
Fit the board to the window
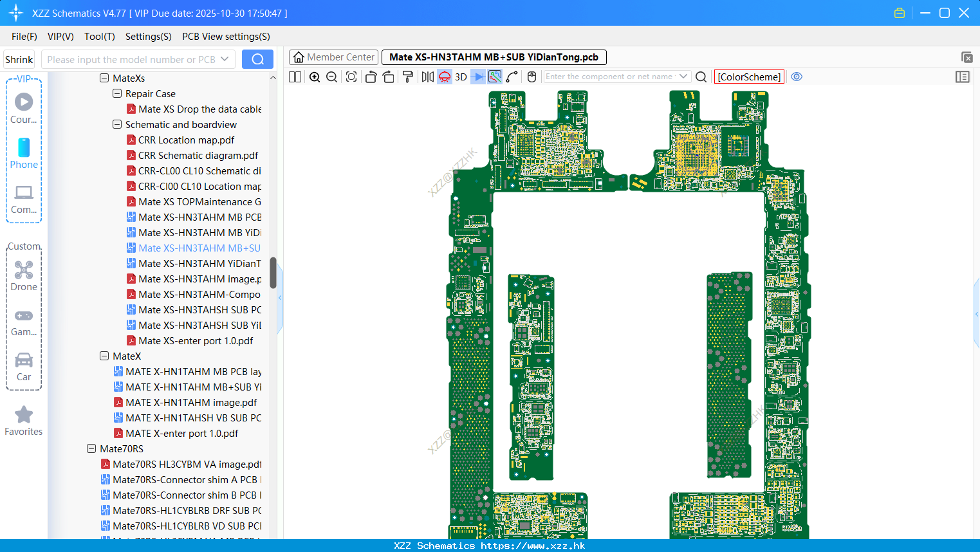(x=351, y=77)
